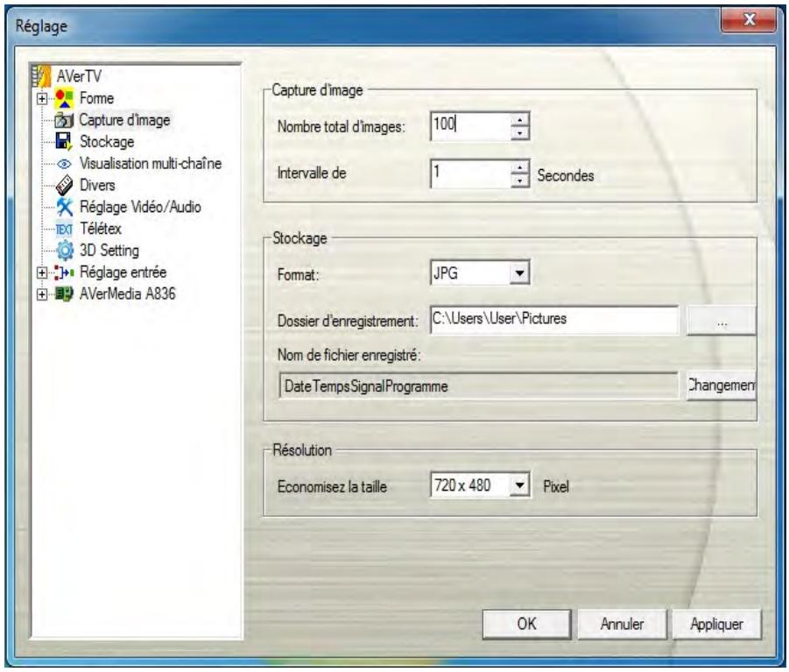Click the Télétex TEXT icon
The width and height of the screenshot is (789, 672).
point(64,229)
